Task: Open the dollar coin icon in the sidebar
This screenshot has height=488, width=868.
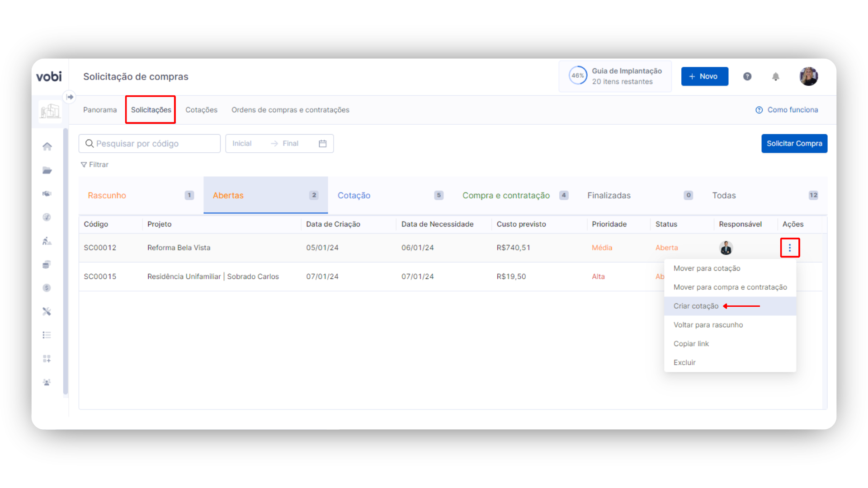Action: click(47, 288)
